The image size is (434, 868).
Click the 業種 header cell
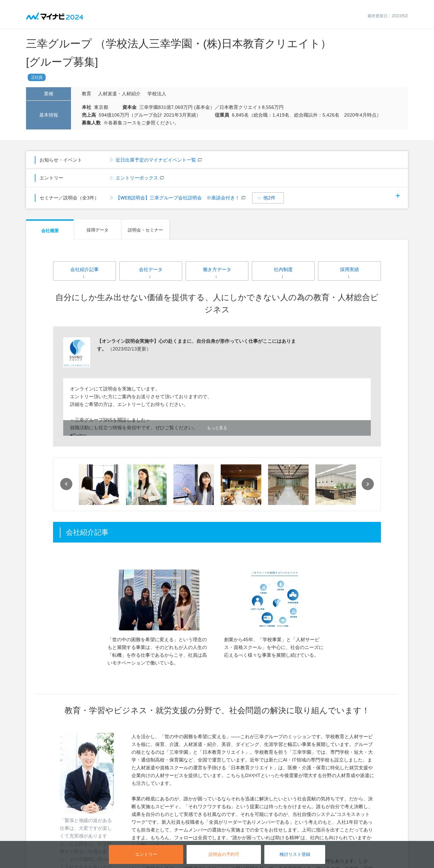tap(48, 94)
